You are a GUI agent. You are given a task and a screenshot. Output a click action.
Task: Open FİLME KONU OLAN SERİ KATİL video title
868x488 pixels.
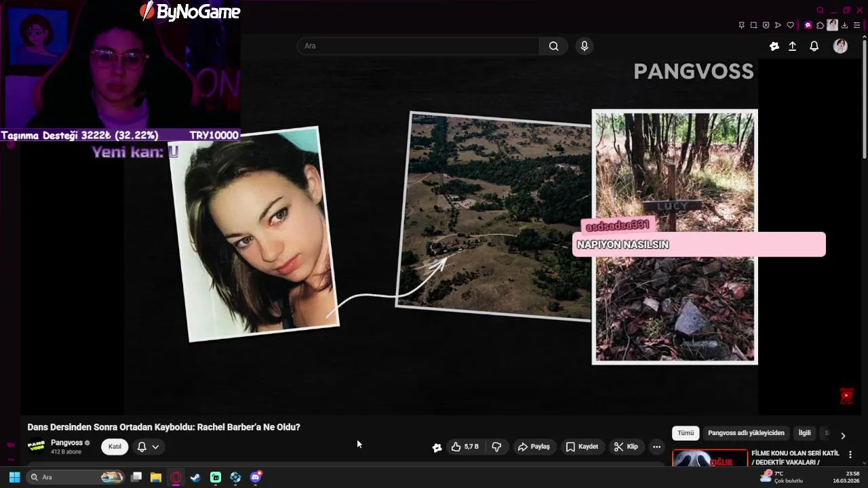[795, 457]
